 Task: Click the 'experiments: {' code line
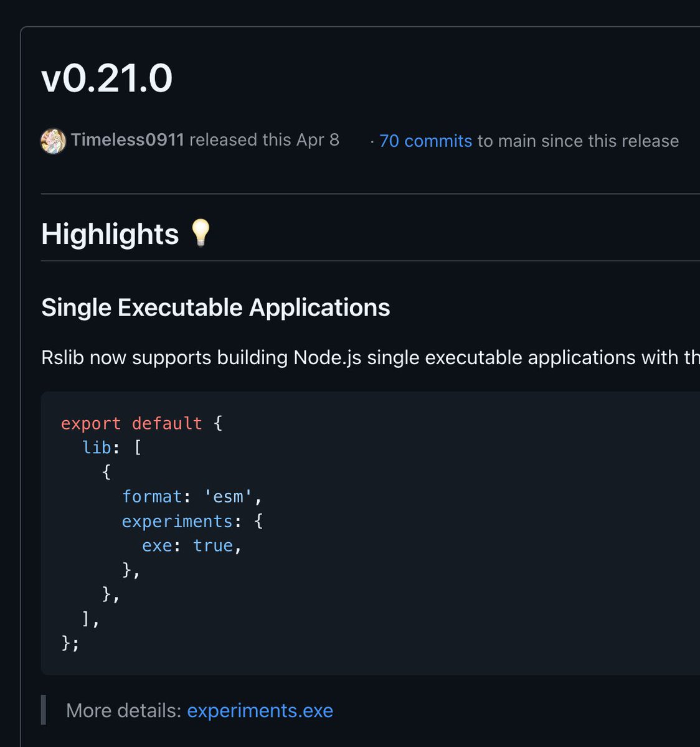click(x=192, y=521)
